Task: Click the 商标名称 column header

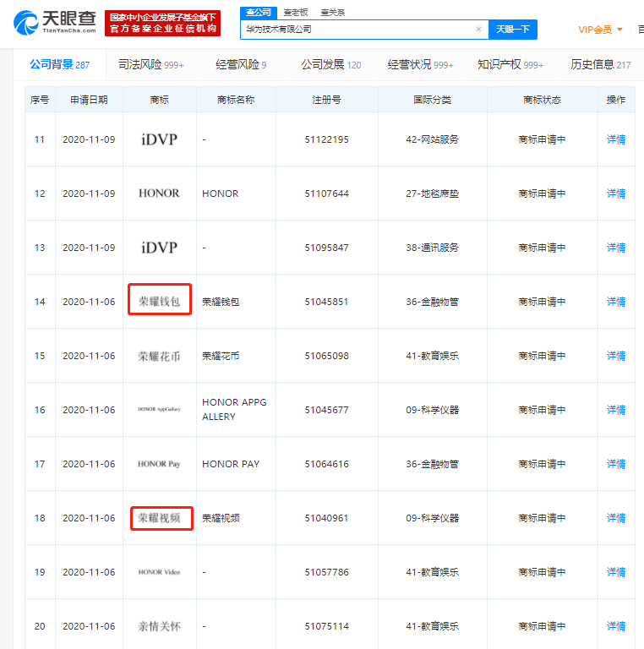Action: click(x=236, y=100)
